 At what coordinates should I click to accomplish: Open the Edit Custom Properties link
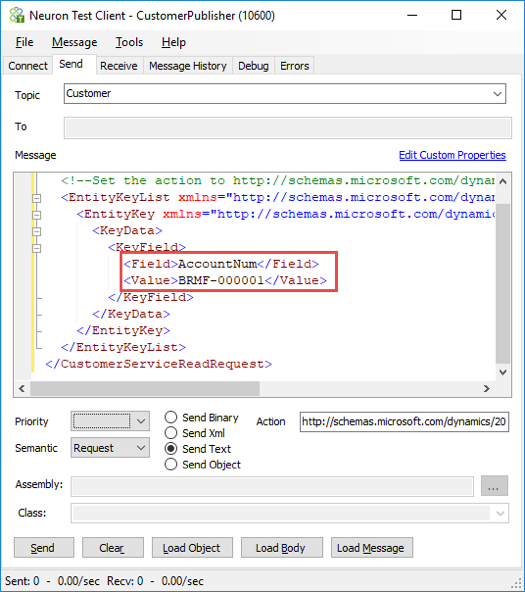(x=452, y=155)
